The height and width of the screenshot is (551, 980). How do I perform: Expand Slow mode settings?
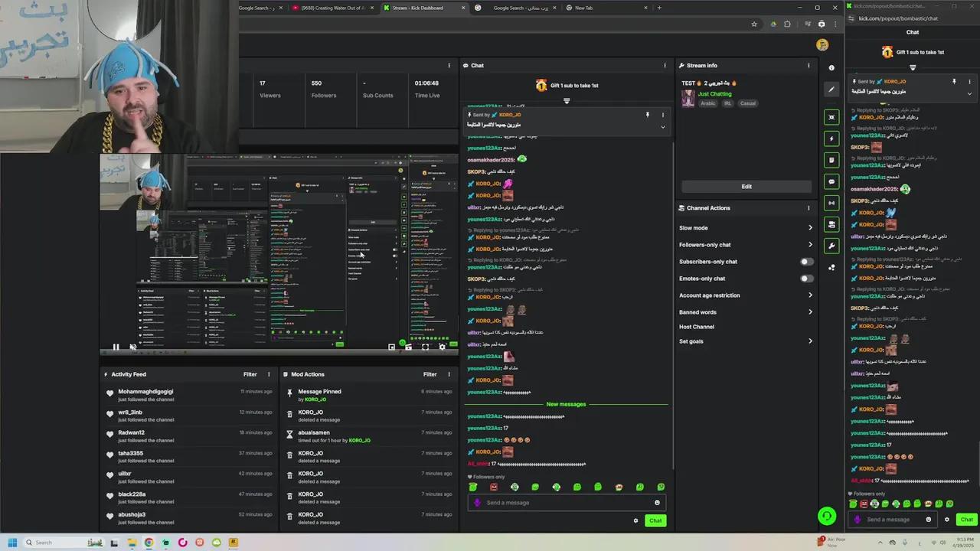[x=746, y=228]
